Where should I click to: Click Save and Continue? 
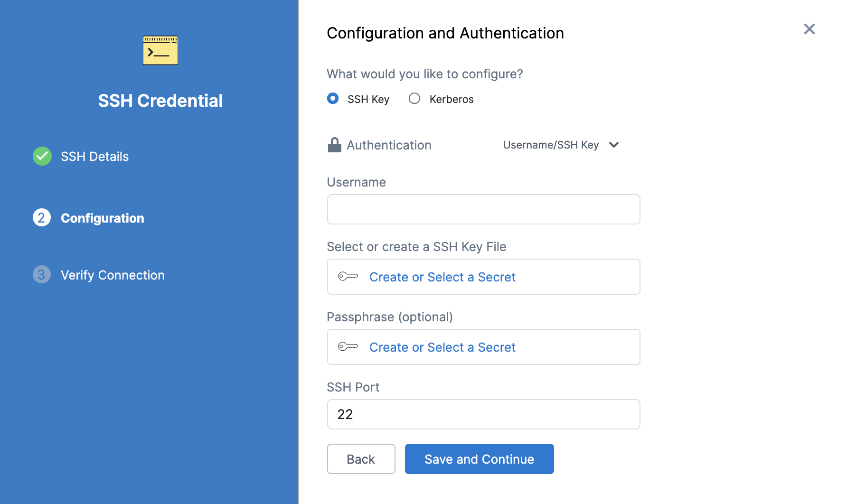pos(479,458)
